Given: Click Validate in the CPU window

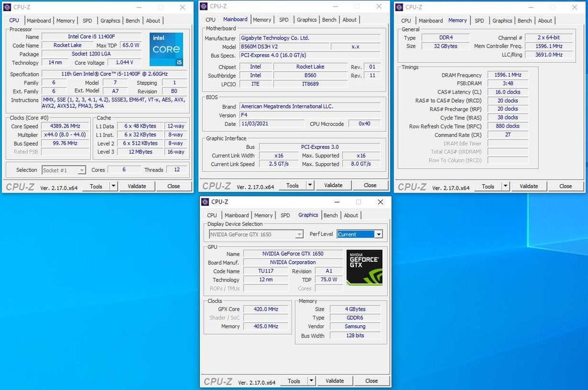Looking at the screenshot, I should [137, 186].
